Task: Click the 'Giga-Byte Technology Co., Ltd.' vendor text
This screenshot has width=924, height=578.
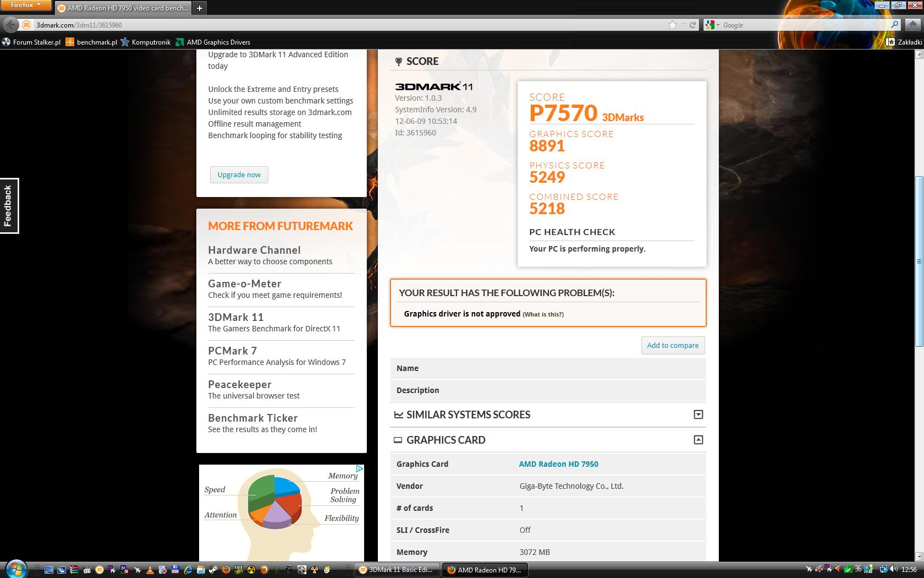Action: [x=571, y=486]
